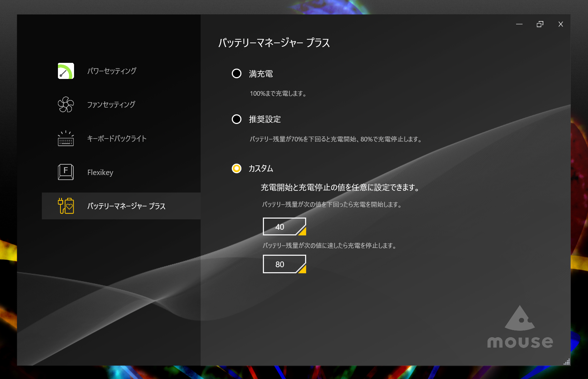Click the charge start threshold description text
The width and height of the screenshot is (588, 379).
pyautogui.click(x=332, y=204)
